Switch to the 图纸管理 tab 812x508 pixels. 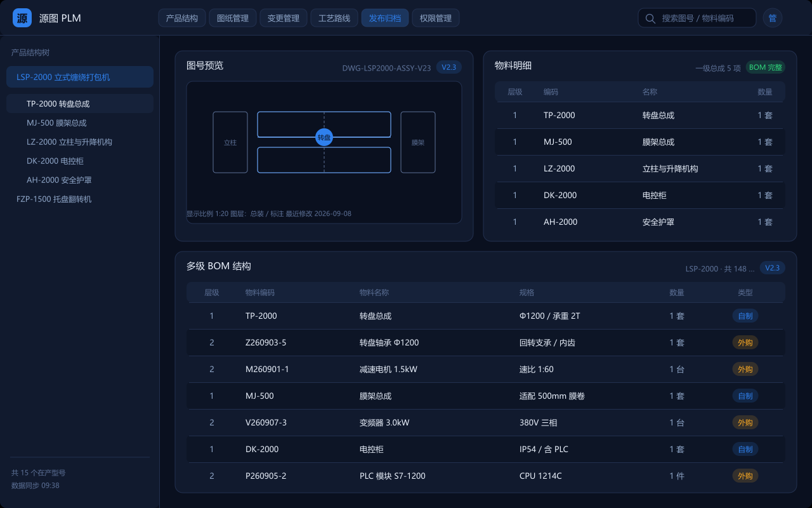[233, 18]
